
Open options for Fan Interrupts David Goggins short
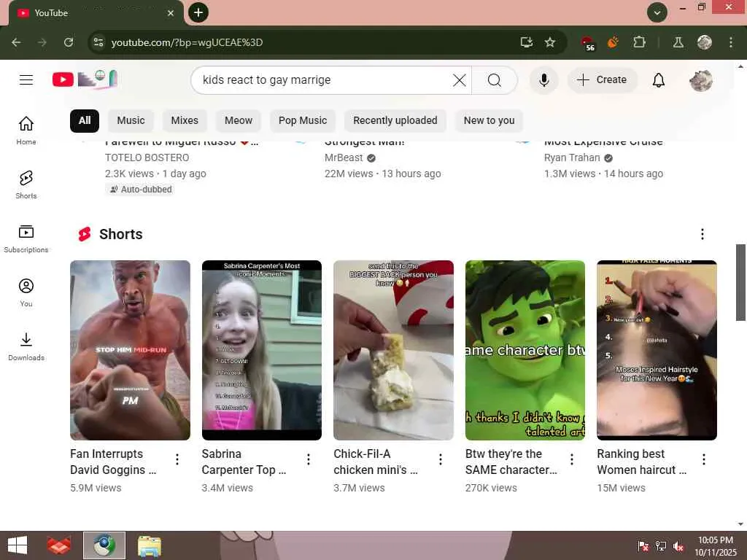[177, 459]
